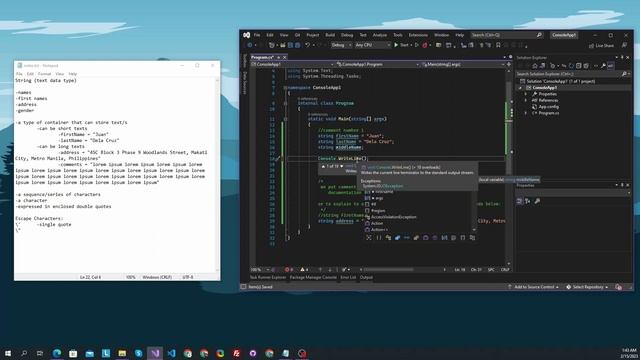Click the Solution Explorer search magnifier icon
This screenshot has width=640, height=360.
pos(624,74)
